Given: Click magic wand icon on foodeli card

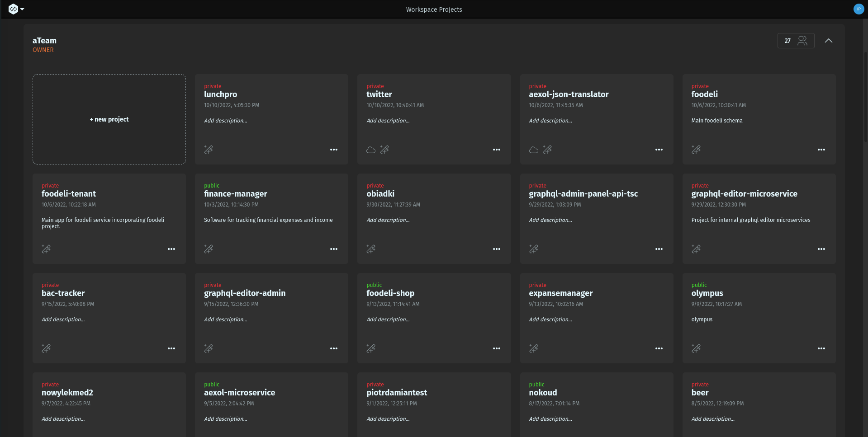Looking at the screenshot, I should point(696,150).
